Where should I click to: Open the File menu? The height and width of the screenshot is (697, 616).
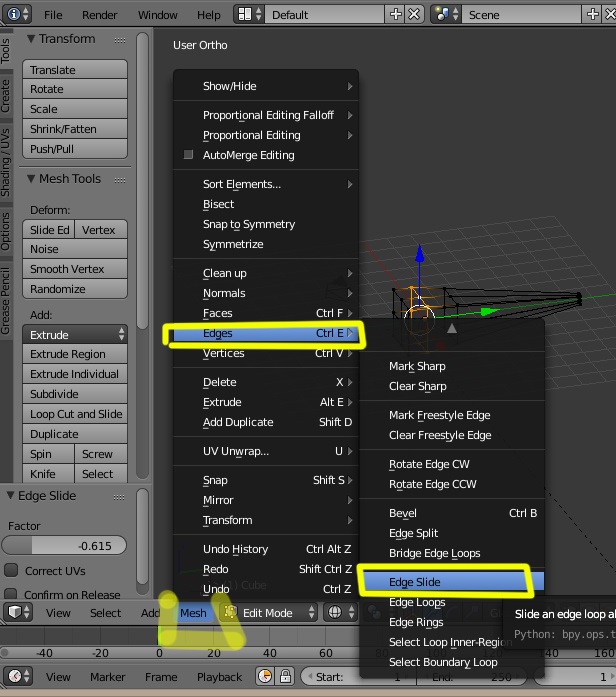tap(53, 15)
